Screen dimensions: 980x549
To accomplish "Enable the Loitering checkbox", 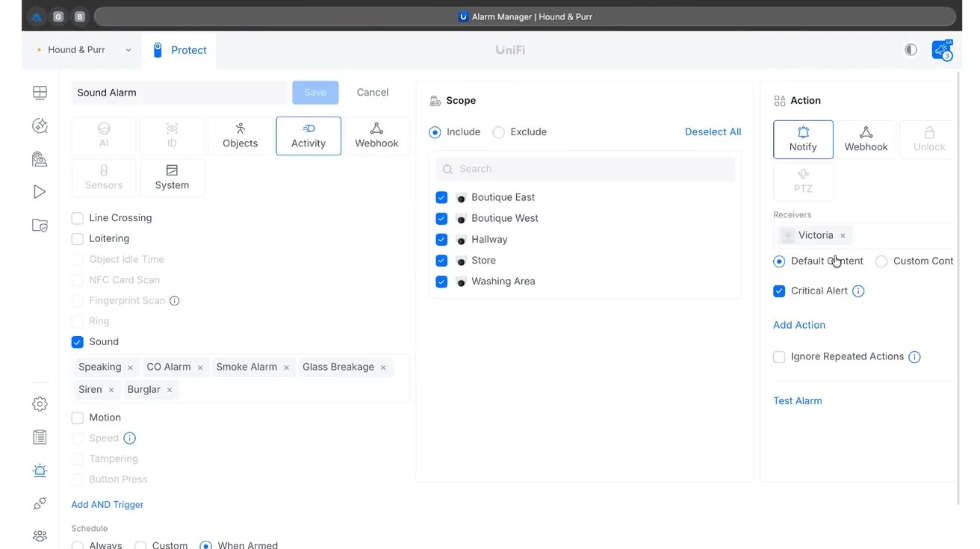I will click(78, 239).
